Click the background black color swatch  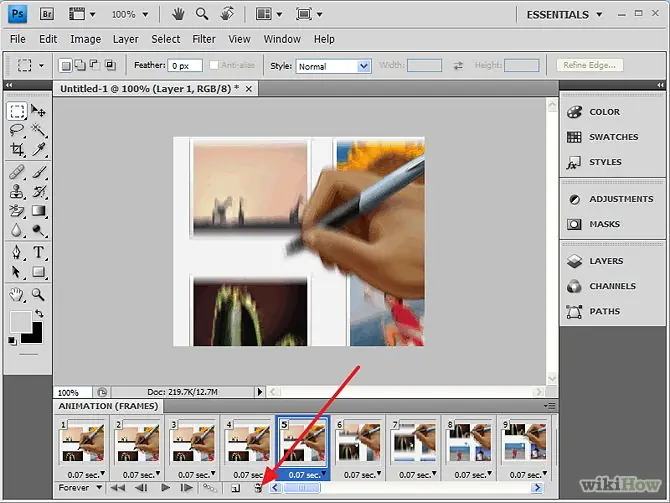point(35,336)
